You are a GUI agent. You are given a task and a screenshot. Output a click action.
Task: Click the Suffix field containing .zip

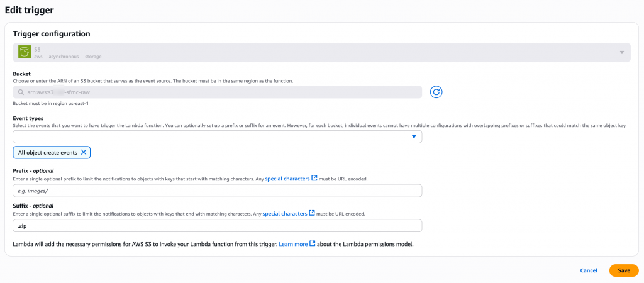pos(217,226)
